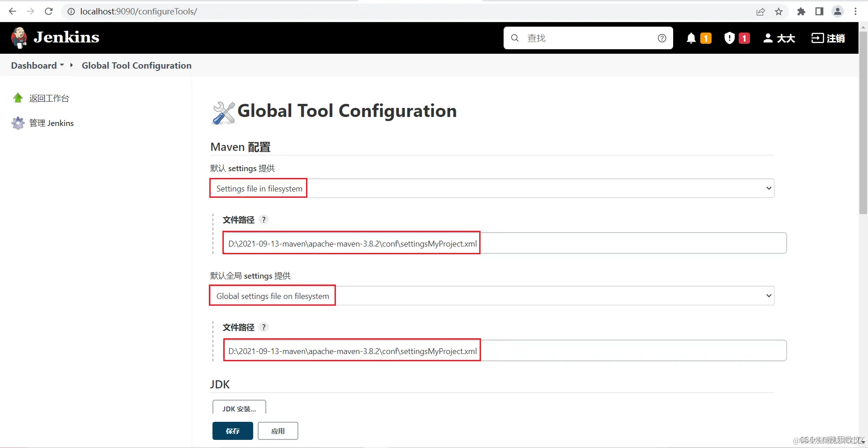Click the JDK 安装... button
This screenshot has width=868, height=448.
pos(239,407)
